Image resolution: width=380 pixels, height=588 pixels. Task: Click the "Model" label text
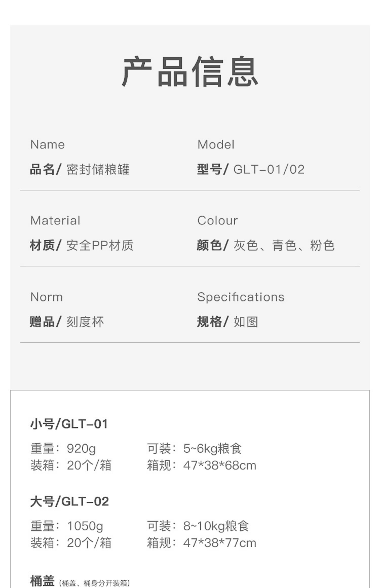(x=216, y=145)
